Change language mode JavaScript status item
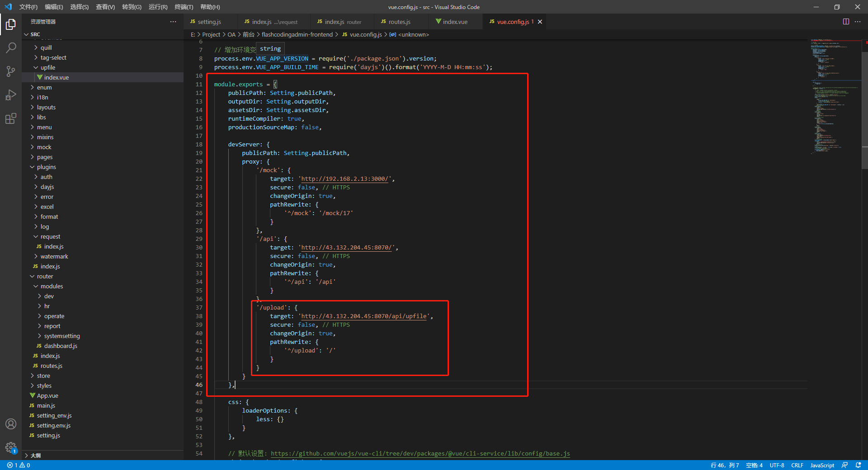 point(822,465)
